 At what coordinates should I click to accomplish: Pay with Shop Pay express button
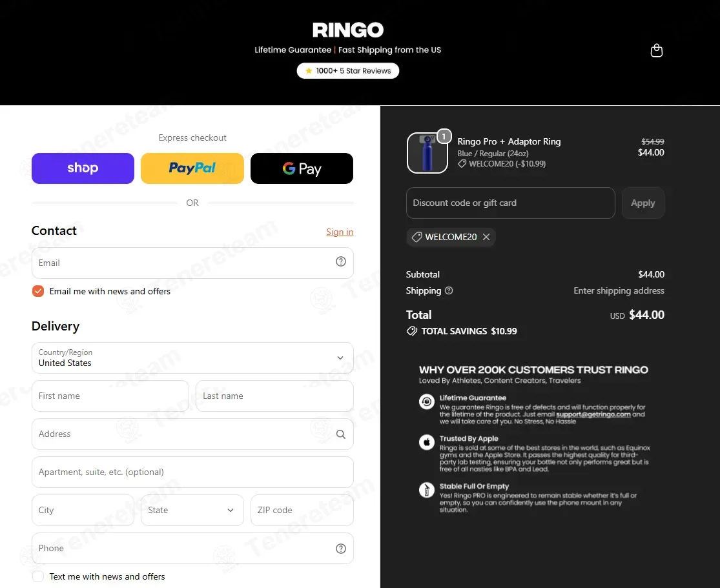click(x=83, y=168)
